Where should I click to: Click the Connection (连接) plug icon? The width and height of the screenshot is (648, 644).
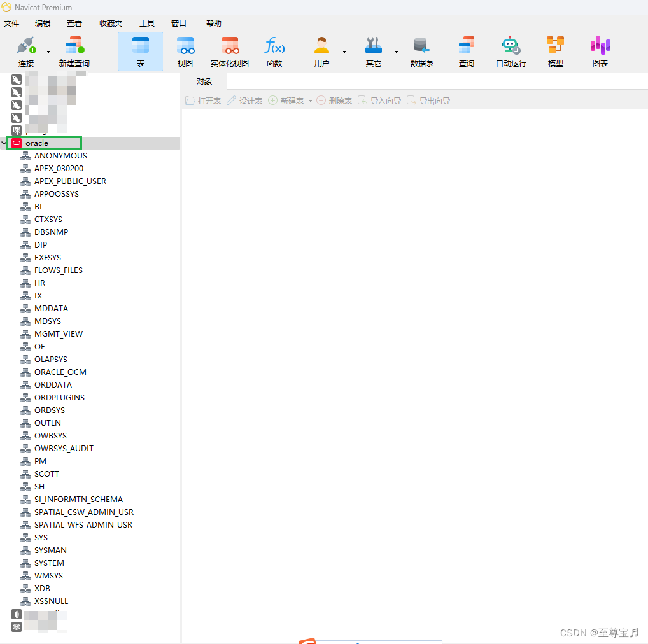click(26, 45)
